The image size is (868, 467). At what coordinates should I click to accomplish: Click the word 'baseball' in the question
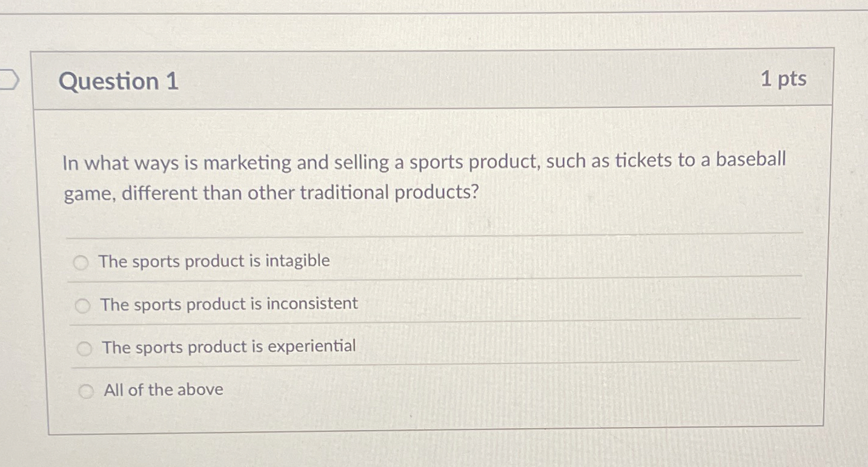pyautogui.click(x=750, y=160)
